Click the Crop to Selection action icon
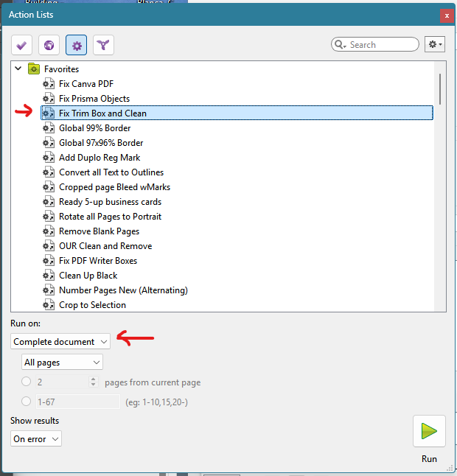The width and height of the screenshot is (457, 476). coord(49,304)
